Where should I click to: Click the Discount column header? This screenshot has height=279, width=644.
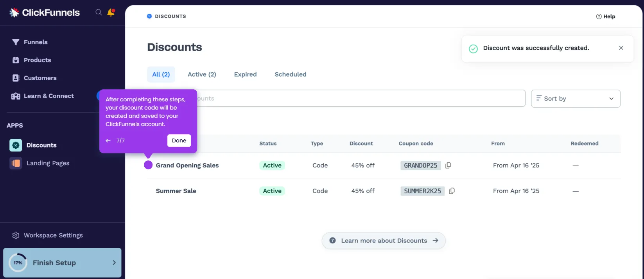click(x=361, y=144)
